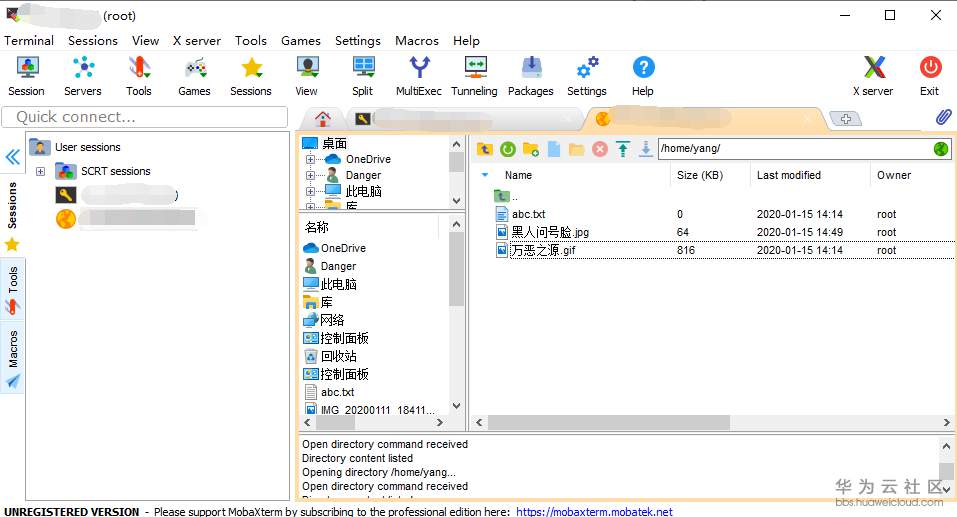Click the red Exit power icon
The image size is (957, 517).
tap(930, 67)
